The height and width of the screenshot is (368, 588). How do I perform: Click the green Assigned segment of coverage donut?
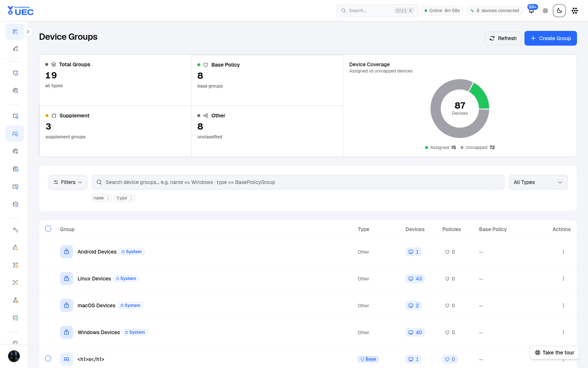481,95
